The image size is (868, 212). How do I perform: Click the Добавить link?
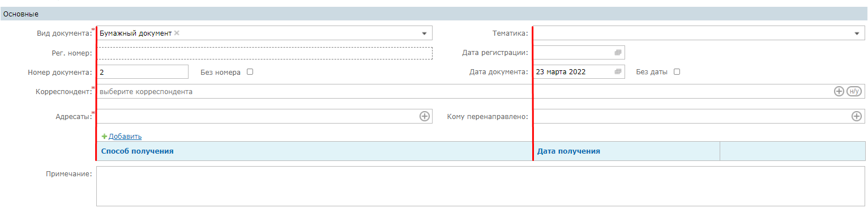[x=125, y=136]
